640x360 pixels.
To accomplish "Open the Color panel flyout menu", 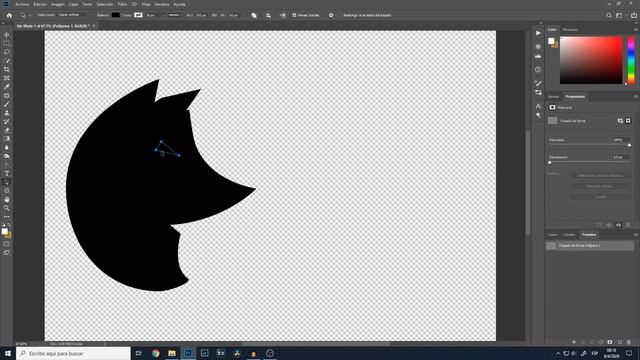I will pos(636,29).
